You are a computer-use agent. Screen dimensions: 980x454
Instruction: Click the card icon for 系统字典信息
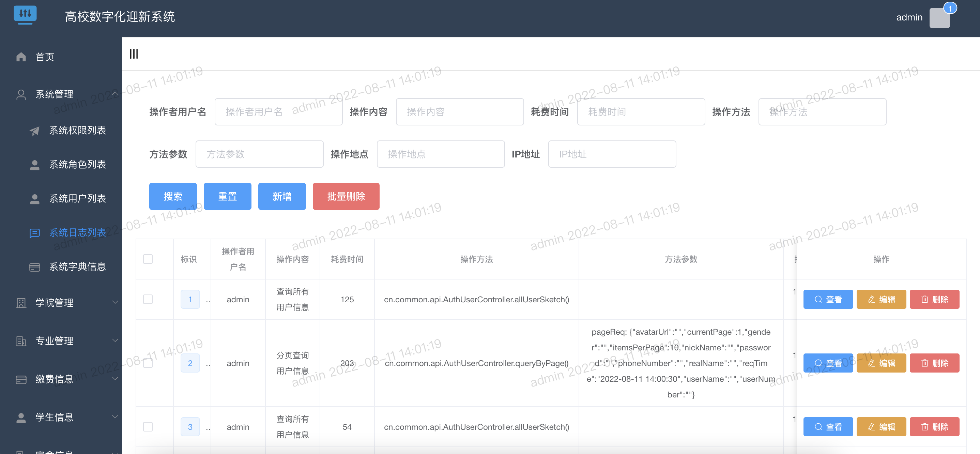[35, 267]
